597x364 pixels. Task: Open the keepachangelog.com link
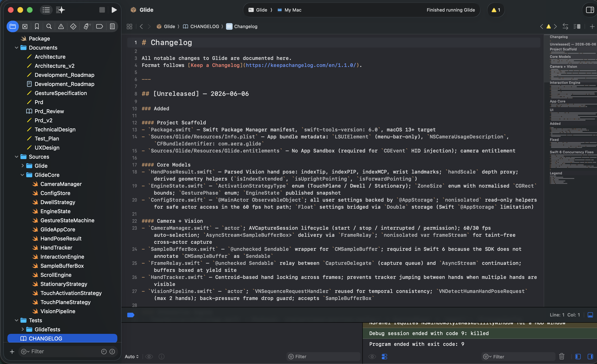301,65
